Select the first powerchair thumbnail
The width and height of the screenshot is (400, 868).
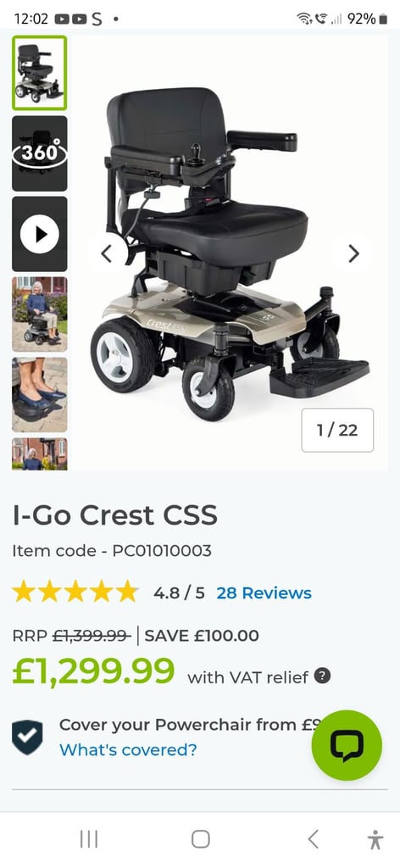(x=40, y=73)
